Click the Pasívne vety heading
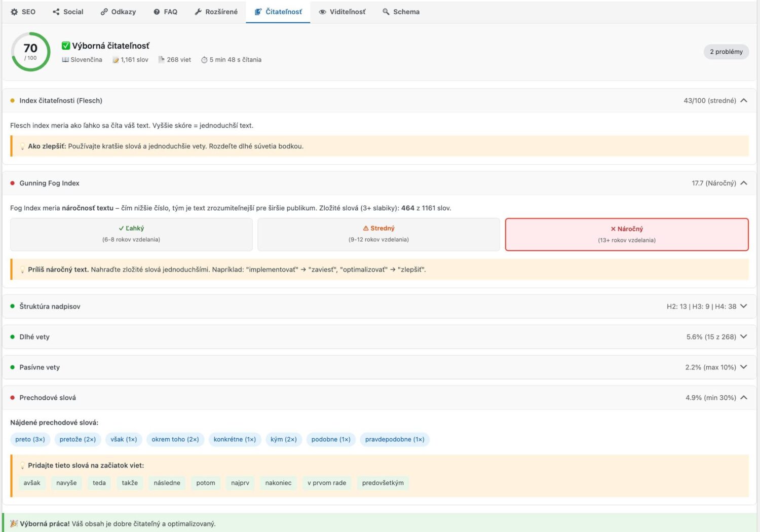The width and height of the screenshot is (760, 532). pos(40,367)
